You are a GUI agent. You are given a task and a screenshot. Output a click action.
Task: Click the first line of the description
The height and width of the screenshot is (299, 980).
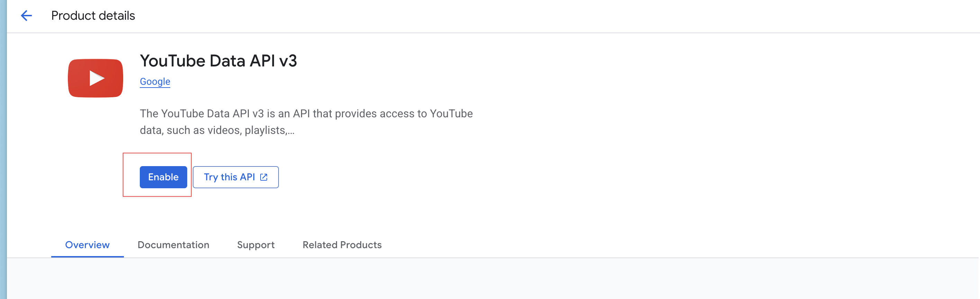click(x=306, y=114)
